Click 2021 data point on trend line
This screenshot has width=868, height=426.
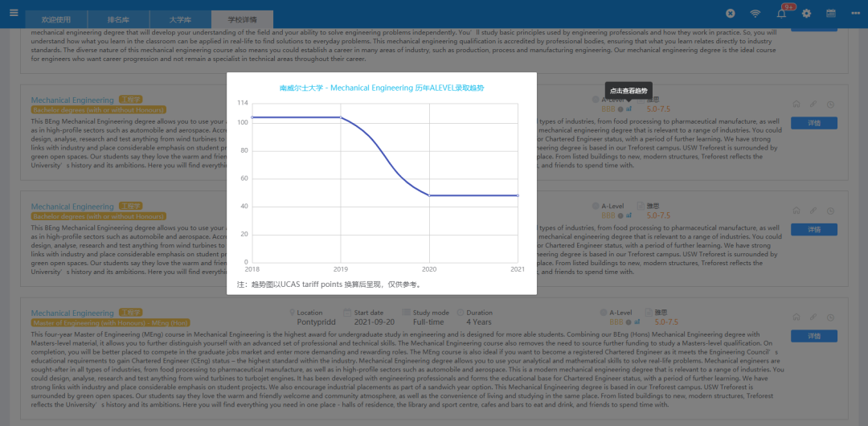[518, 195]
